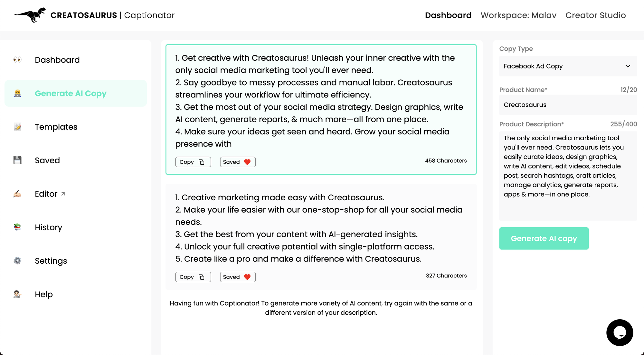This screenshot has height=355, width=644.
Task: Click the Generate AI Copy icon
Action: pyautogui.click(x=17, y=93)
